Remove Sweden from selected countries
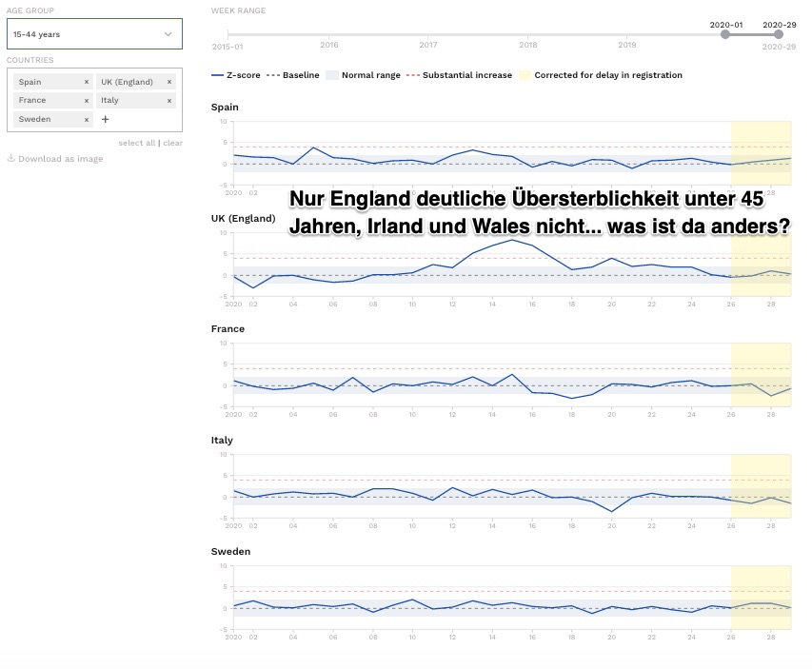Screen dimensions: 812x669 click(x=87, y=120)
